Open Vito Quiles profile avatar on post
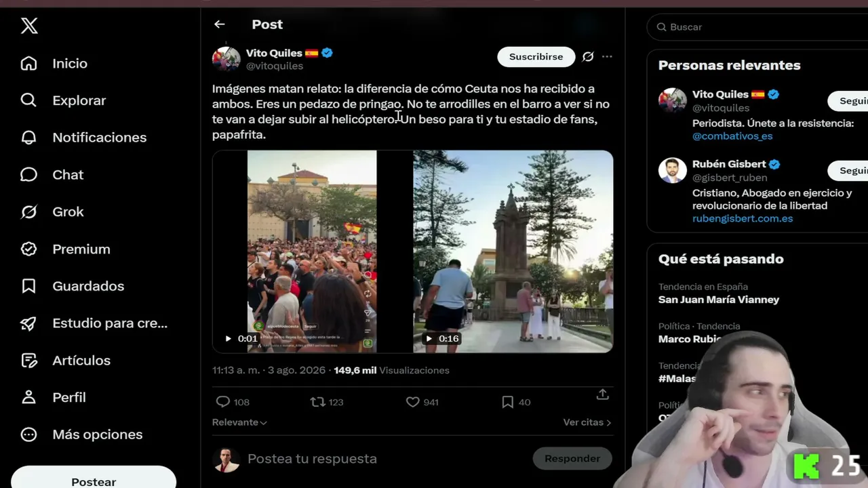The width and height of the screenshot is (868, 488). pyautogui.click(x=226, y=59)
